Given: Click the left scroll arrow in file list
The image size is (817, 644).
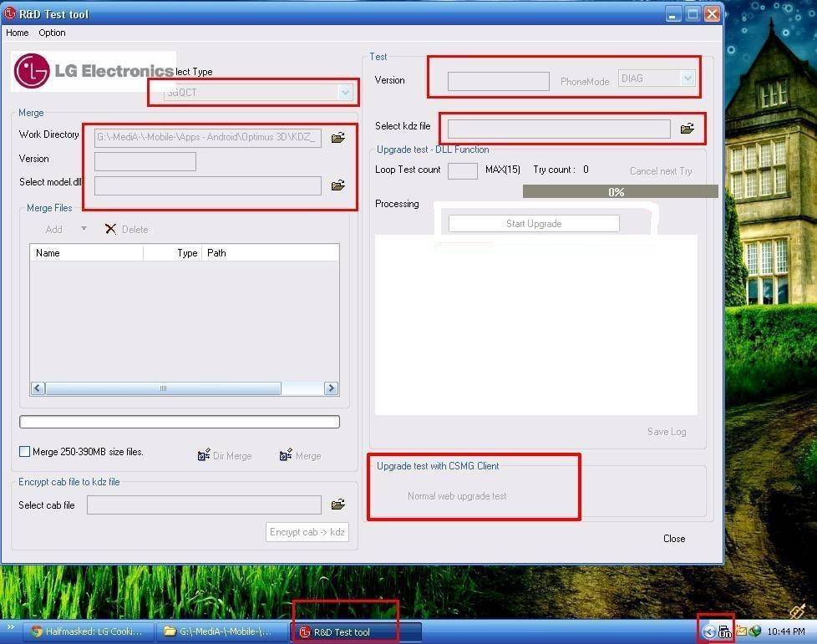Looking at the screenshot, I should pyautogui.click(x=38, y=388).
